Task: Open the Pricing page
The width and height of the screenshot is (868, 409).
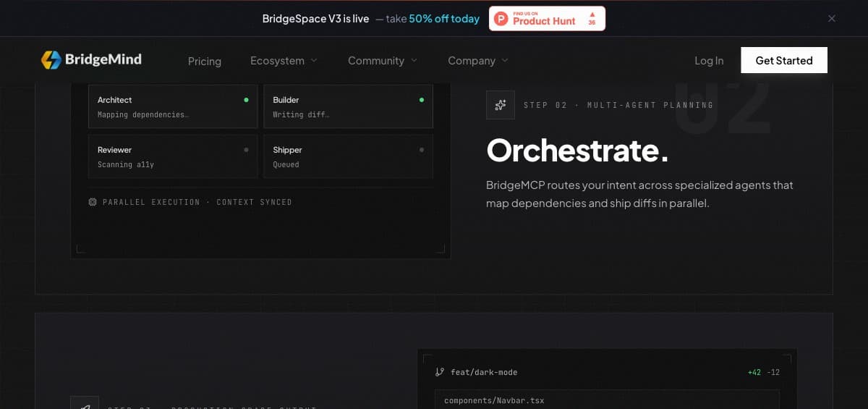Action: 205,61
